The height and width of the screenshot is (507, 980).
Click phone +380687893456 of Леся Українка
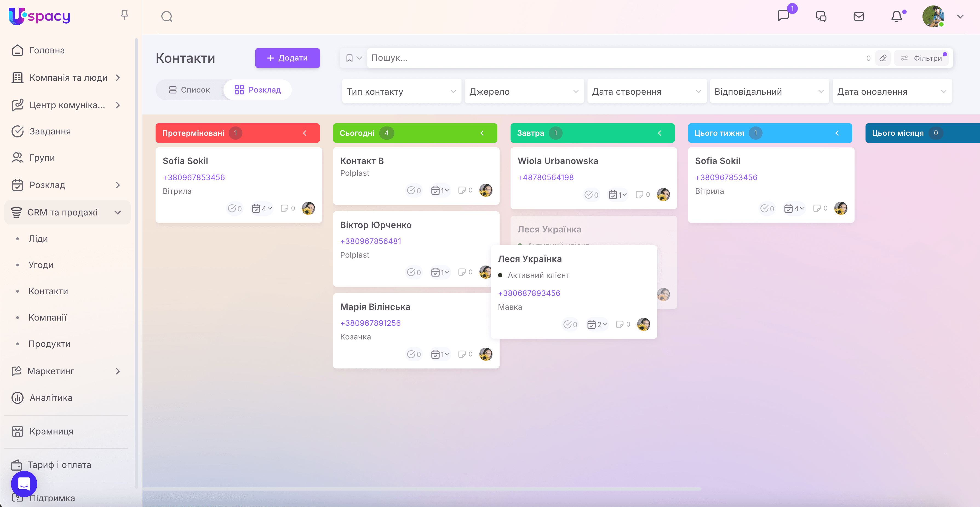click(529, 293)
